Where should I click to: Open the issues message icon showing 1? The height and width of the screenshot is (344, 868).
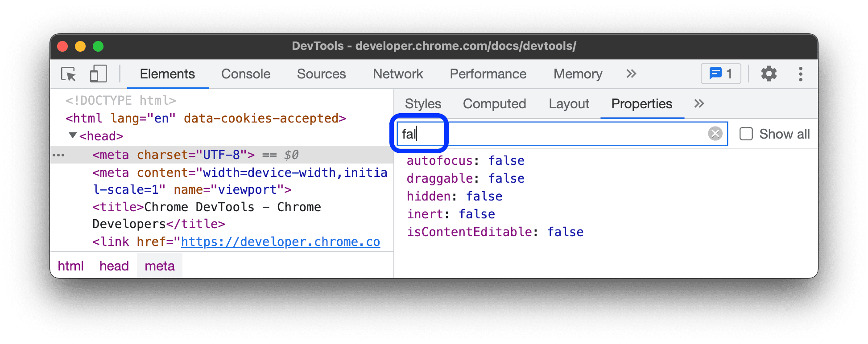[720, 74]
